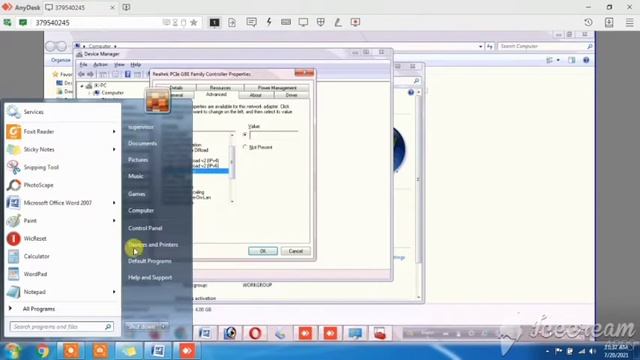Launch WicReset from Start menu
This screenshot has width=640, height=360.
pos(62,238)
